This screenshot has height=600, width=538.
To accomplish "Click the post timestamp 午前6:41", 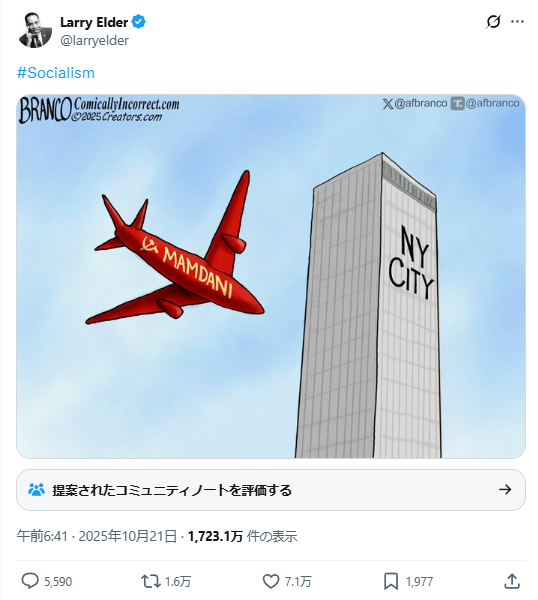I will pos(42,536).
